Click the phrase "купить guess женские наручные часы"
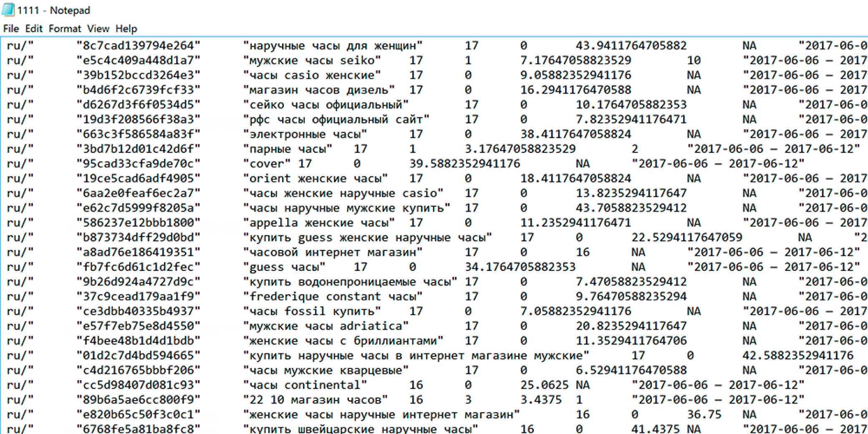Viewport: 868px width, 434px height. click(368, 237)
